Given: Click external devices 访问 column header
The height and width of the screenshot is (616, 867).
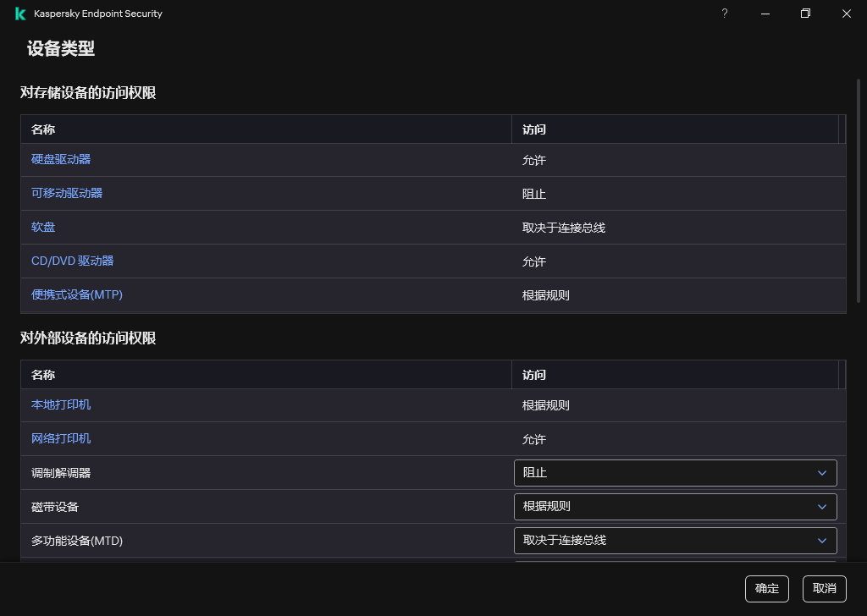Looking at the screenshot, I should [x=534, y=375].
